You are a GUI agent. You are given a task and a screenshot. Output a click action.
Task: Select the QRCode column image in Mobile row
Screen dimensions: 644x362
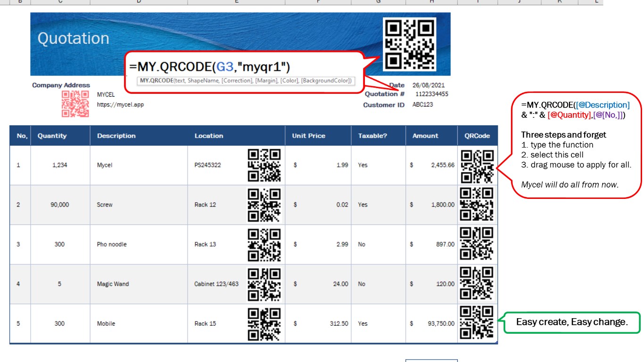tap(477, 322)
